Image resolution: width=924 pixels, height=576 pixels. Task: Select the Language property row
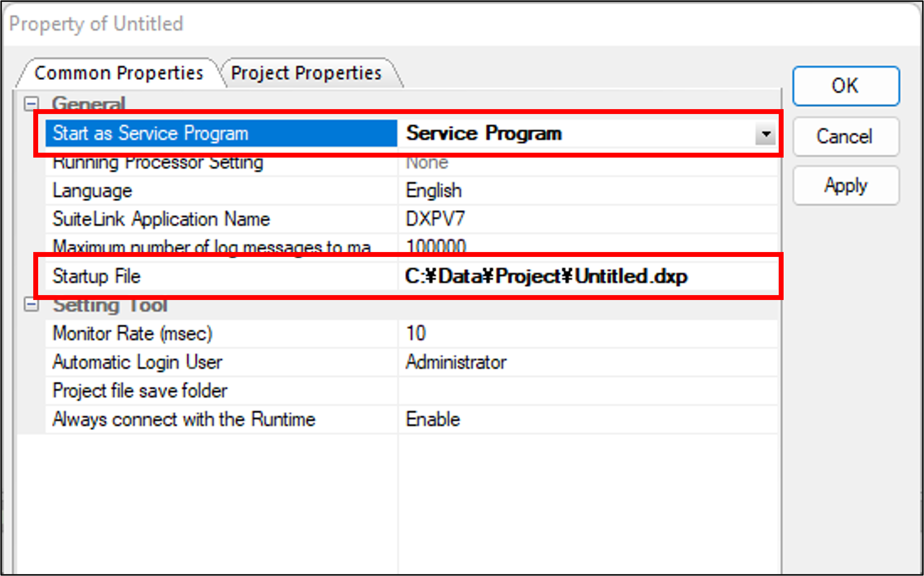coord(92,191)
